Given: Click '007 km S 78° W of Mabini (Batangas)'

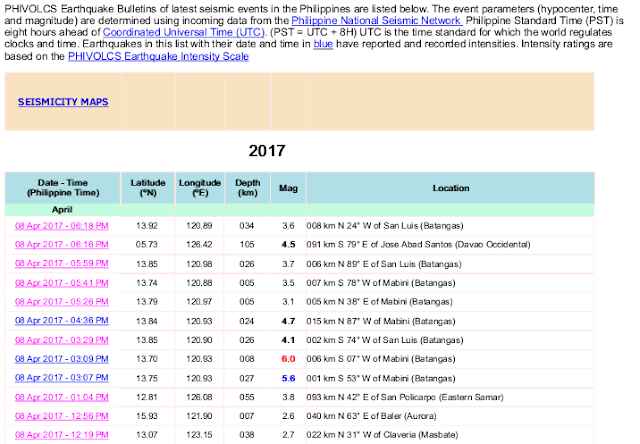Looking at the screenshot, I should [381, 283].
